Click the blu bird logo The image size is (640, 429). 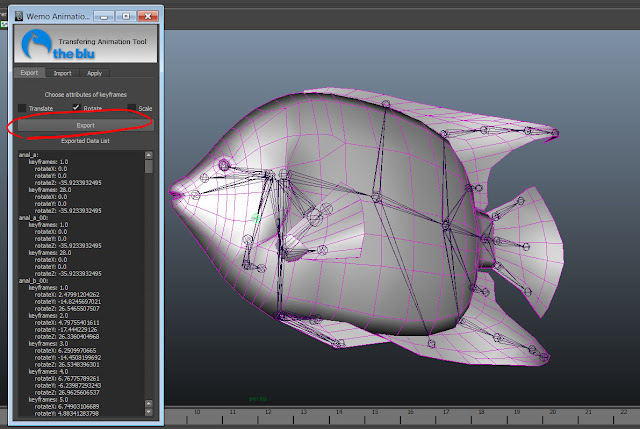click(36, 43)
